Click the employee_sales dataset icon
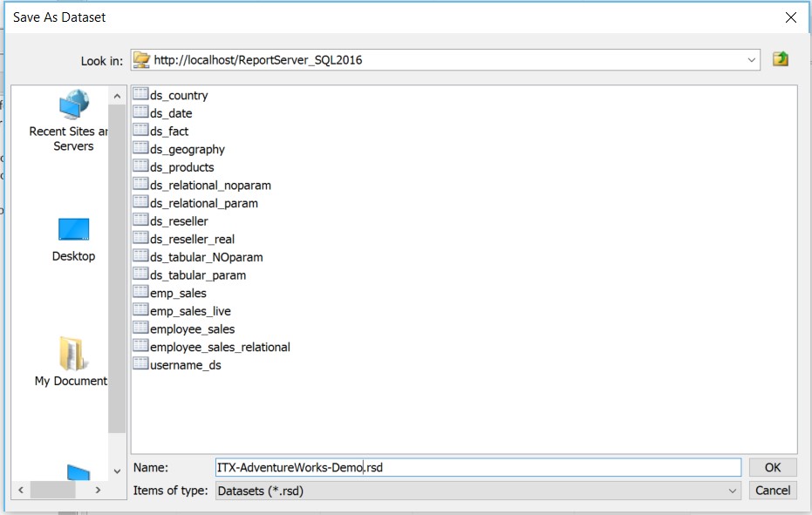 pyautogui.click(x=141, y=328)
